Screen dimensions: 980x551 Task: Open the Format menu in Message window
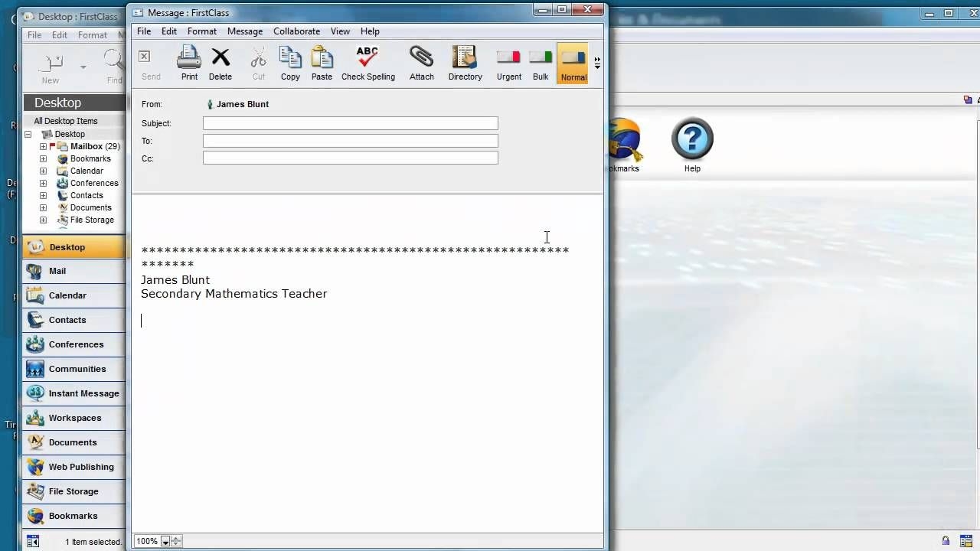[202, 31]
